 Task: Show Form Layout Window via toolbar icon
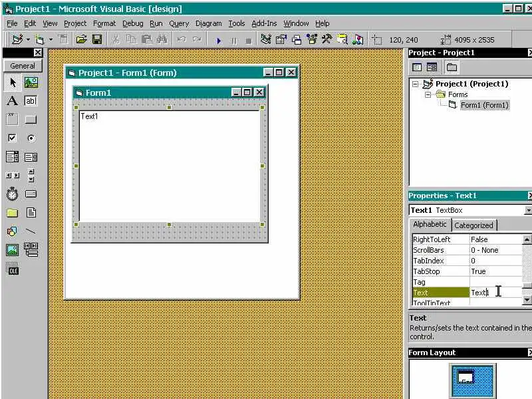297,40
